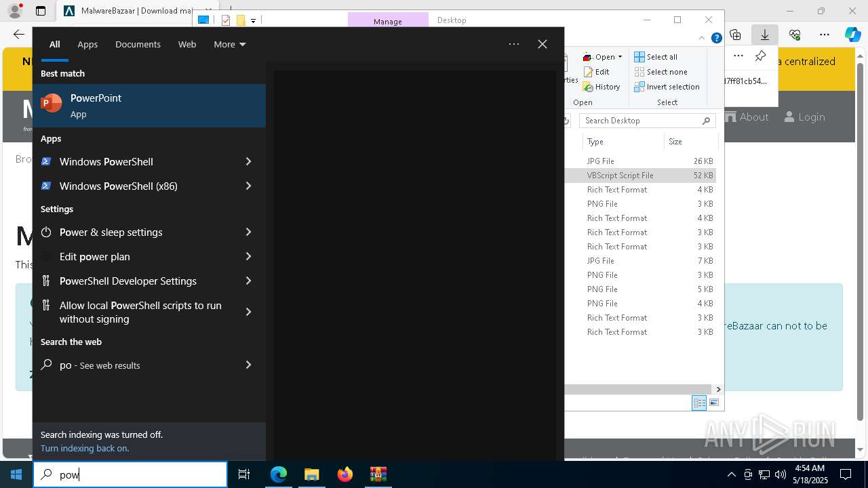The width and height of the screenshot is (868, 488).
Task: Open Explorer help question mark icon
Action: (716, 39)
